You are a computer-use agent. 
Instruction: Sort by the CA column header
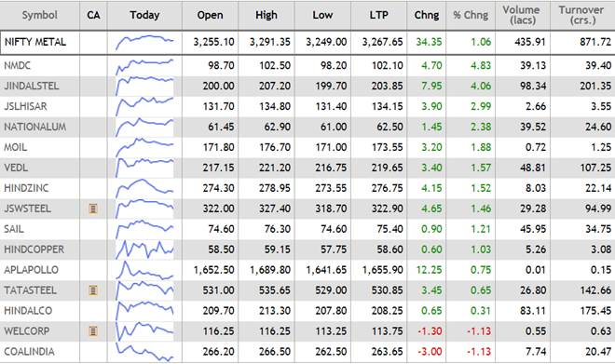coord(93,15)
